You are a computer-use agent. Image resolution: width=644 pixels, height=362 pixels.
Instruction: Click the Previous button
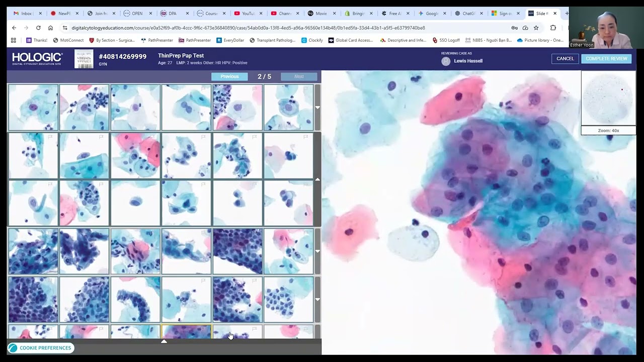pos(229,76)
